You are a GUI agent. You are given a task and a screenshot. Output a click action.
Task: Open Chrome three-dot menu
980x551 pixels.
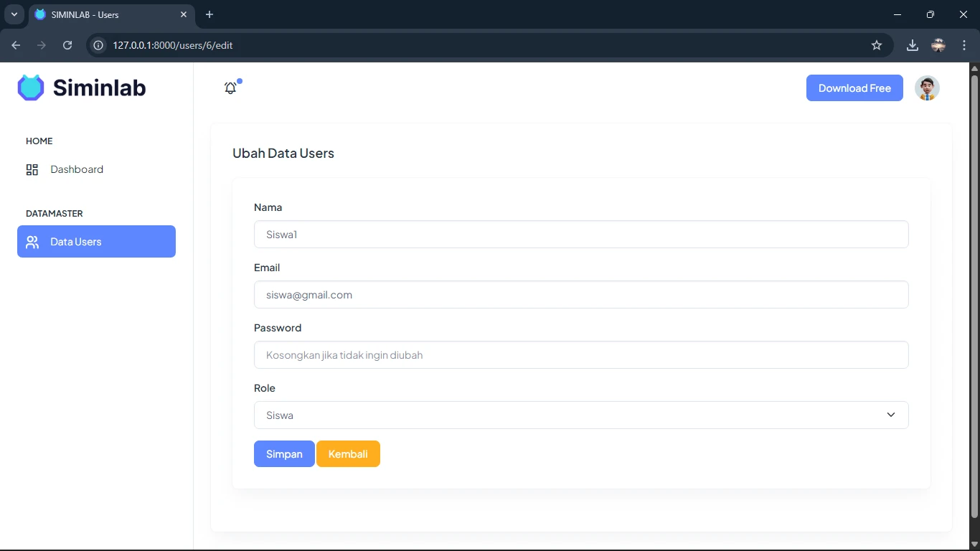963,45
